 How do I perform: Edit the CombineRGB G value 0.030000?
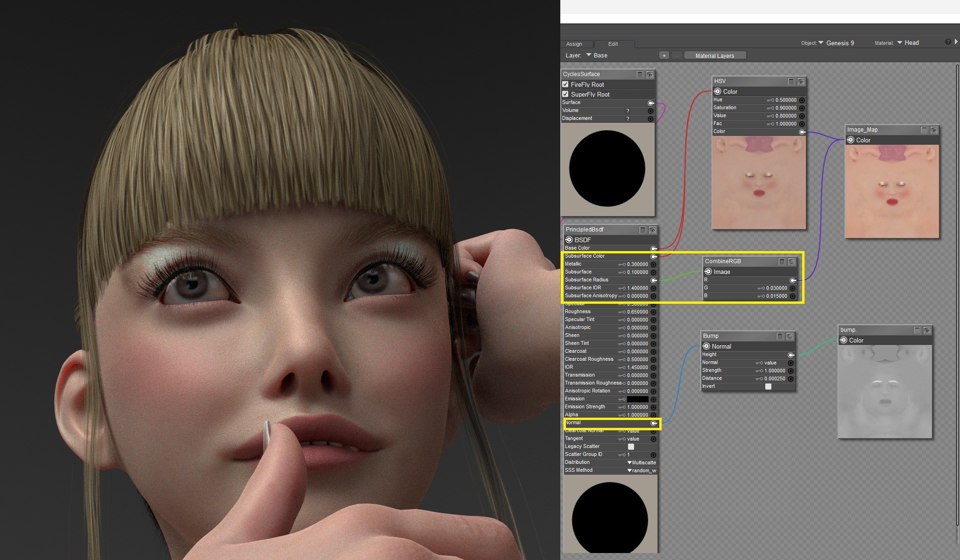(x=776, y=288)
